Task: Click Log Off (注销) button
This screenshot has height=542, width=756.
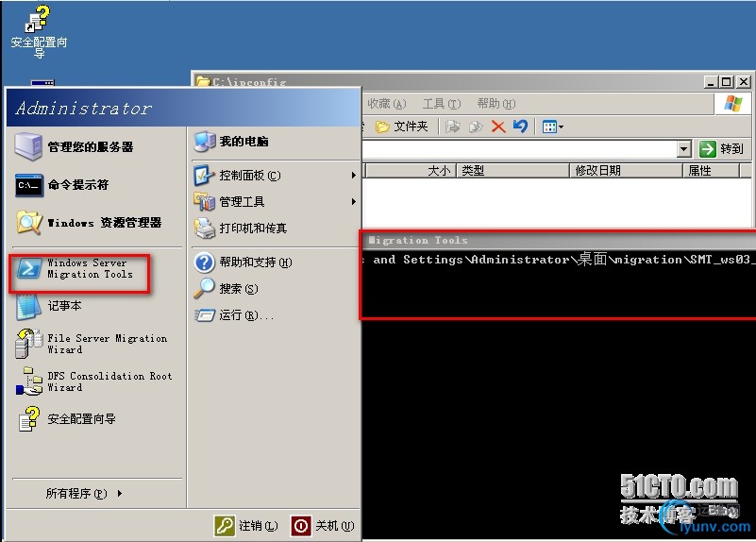Action: click(246, 526)
